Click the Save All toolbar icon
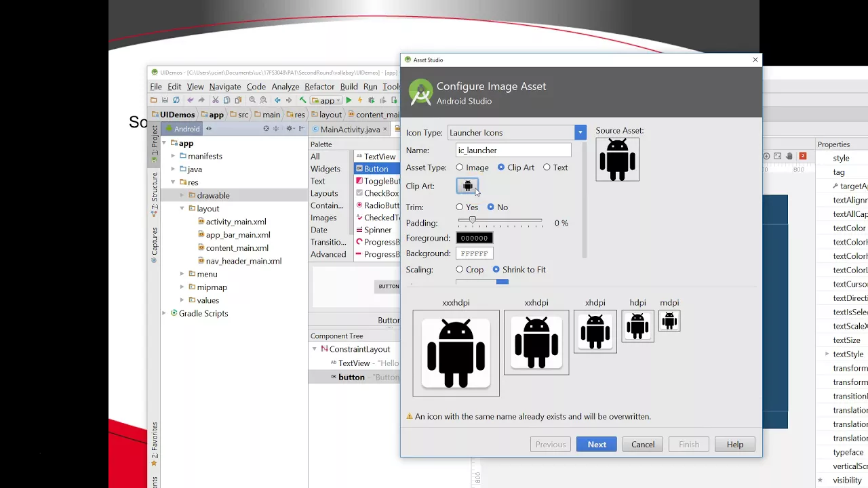This screenshot has height=488, width=868. pyautogui.click(x=165, y=100)
